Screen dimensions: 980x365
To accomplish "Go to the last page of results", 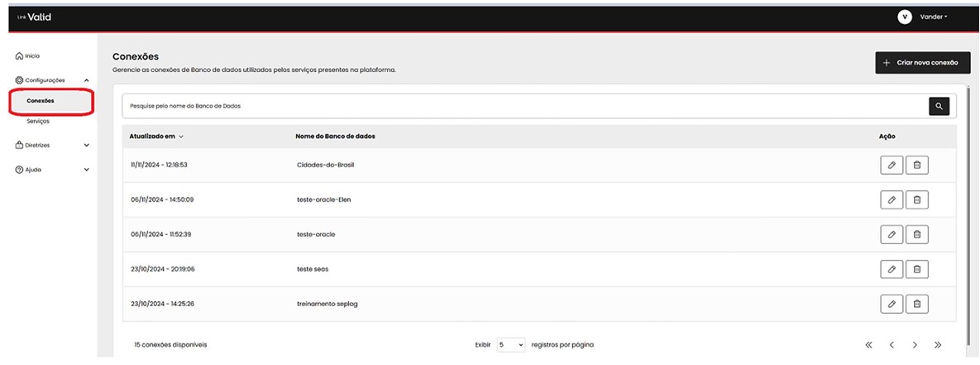I will tap(938, 344).
